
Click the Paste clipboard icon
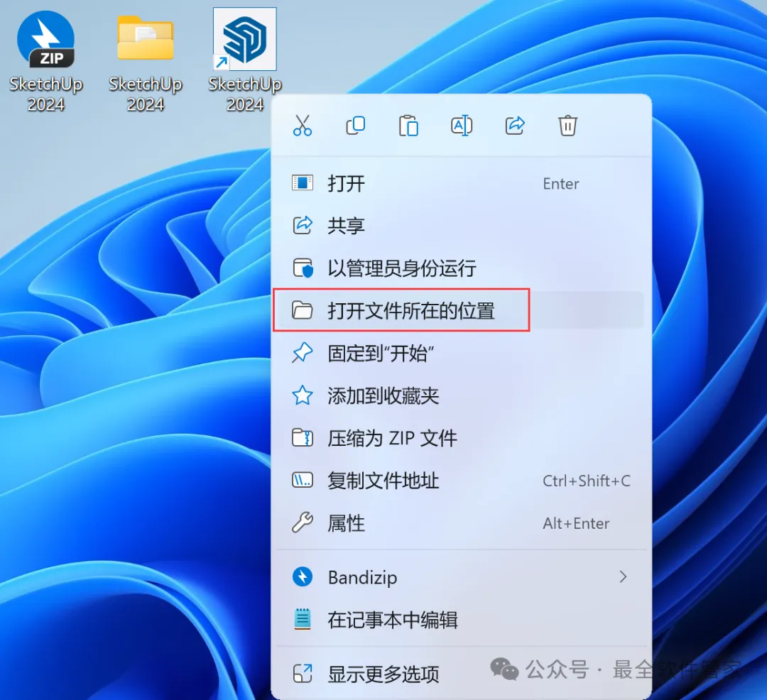click(x=408, y=126)
